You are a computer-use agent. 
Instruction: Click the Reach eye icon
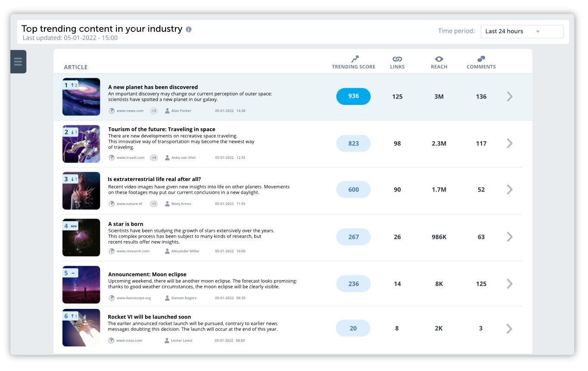pos(439,59)
